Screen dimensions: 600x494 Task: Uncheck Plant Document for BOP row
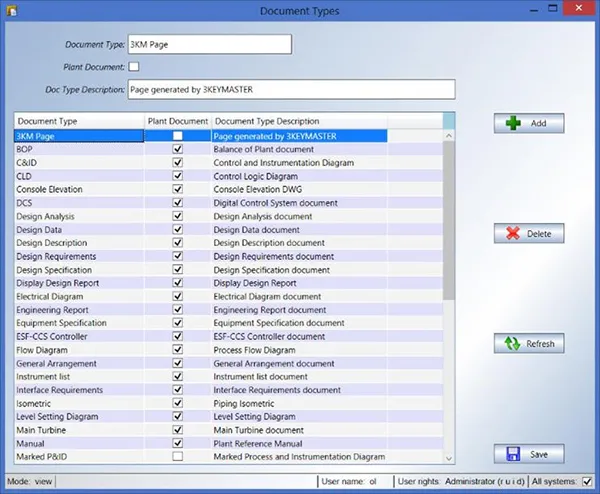(x=178, y=149)
